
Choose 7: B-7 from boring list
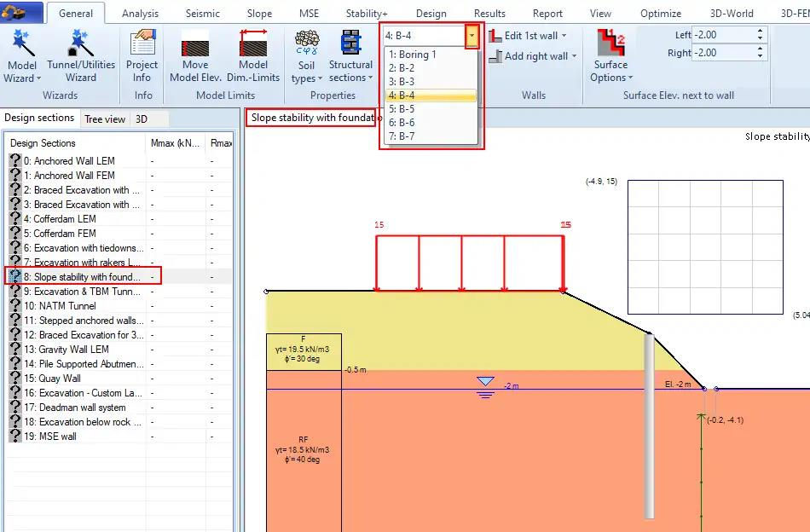pos(431,136)
